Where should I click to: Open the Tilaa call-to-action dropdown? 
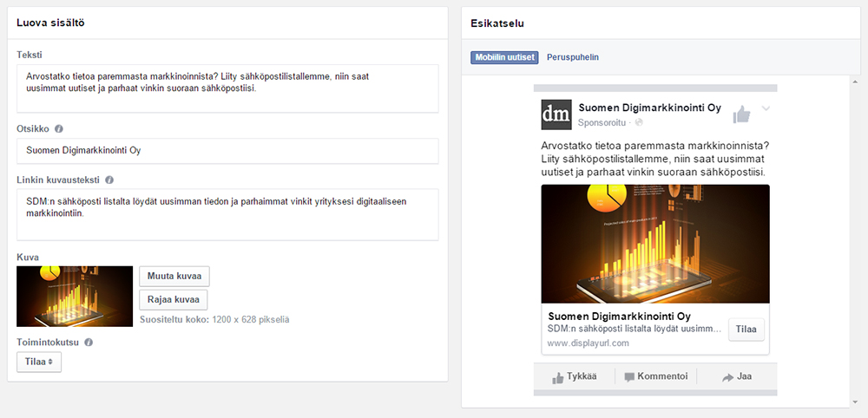pos(39,362)
